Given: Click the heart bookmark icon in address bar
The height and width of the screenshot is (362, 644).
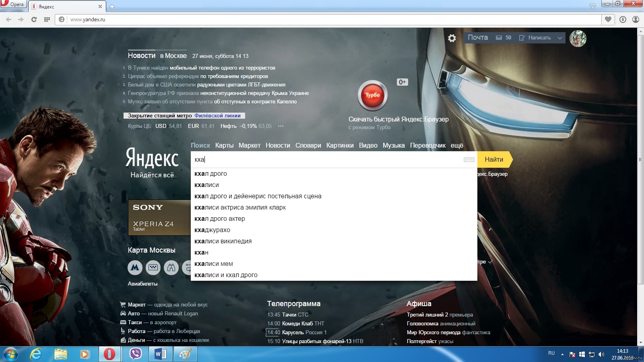Looking at the screenshot, I should (x=608, y=19).
